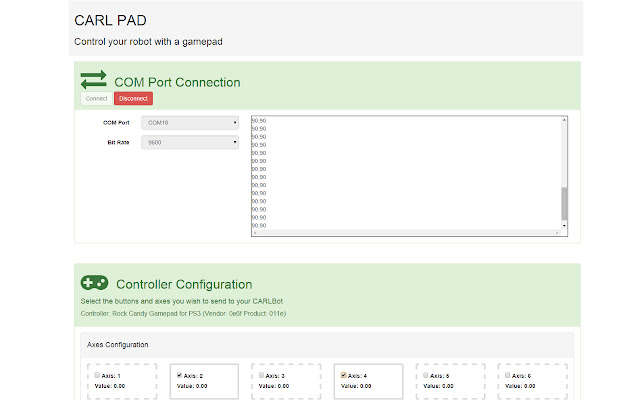The height and width of the screenshot is (400, 640).
Task: Click the Value 0.00 under Axis 6
Action: 520,386
